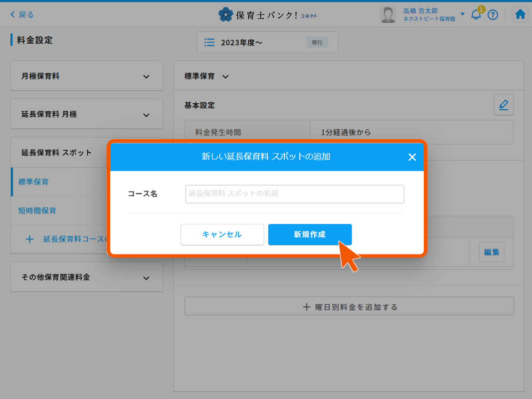The width and height of the screenshot is (532, 399).
Task: Click the コース名 input field
Action: [294, 194]
